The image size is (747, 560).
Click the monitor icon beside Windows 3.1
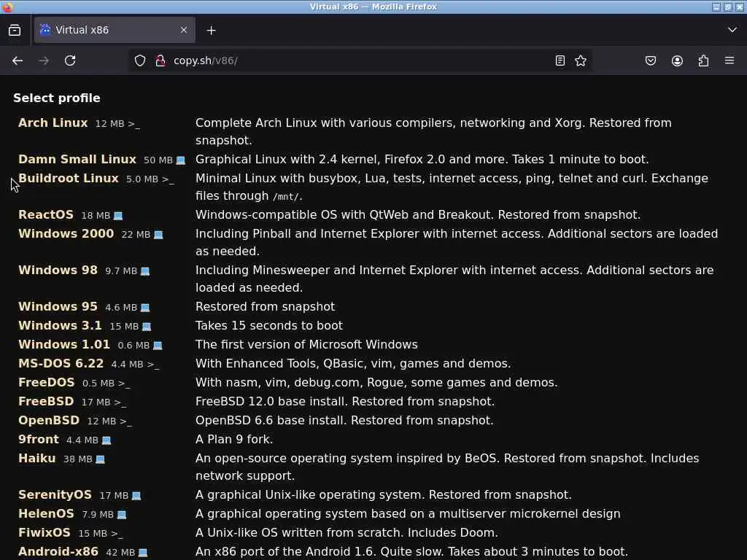coord(147,327)
